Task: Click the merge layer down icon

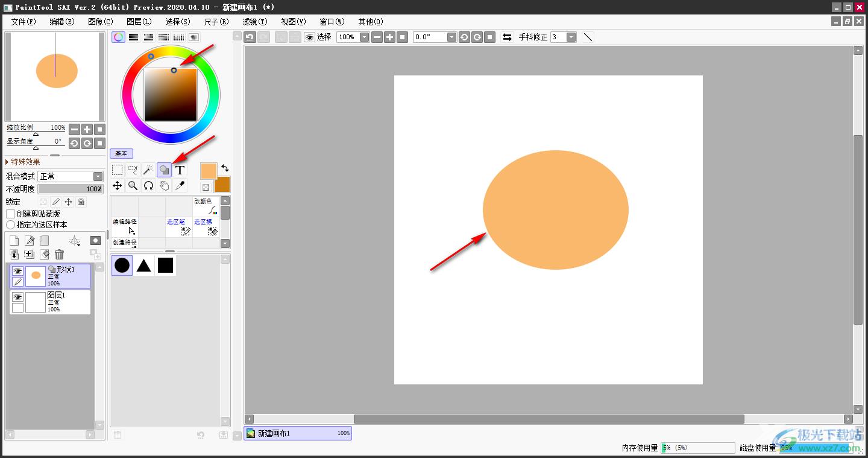Action: coord(14,255)
